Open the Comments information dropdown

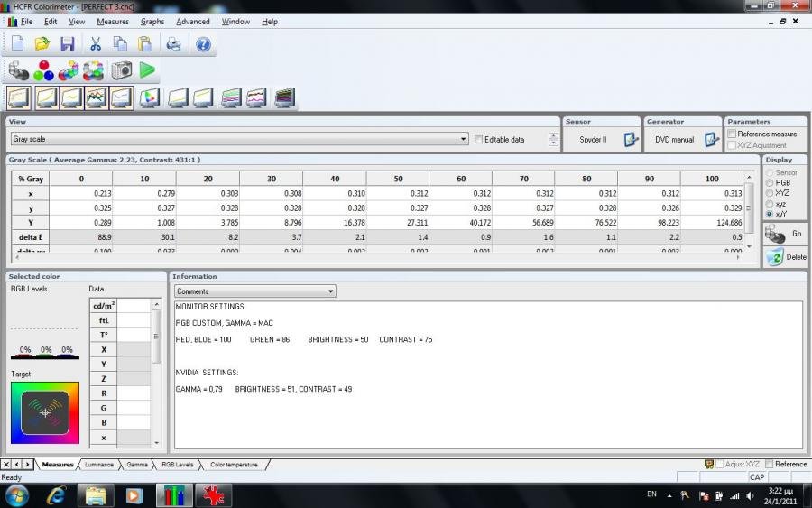pos(331,291)
